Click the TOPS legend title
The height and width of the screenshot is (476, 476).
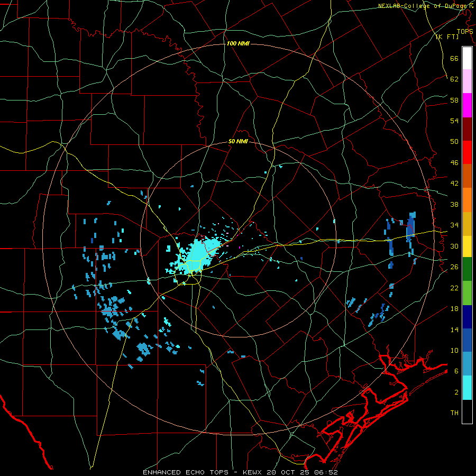[465, 31]
